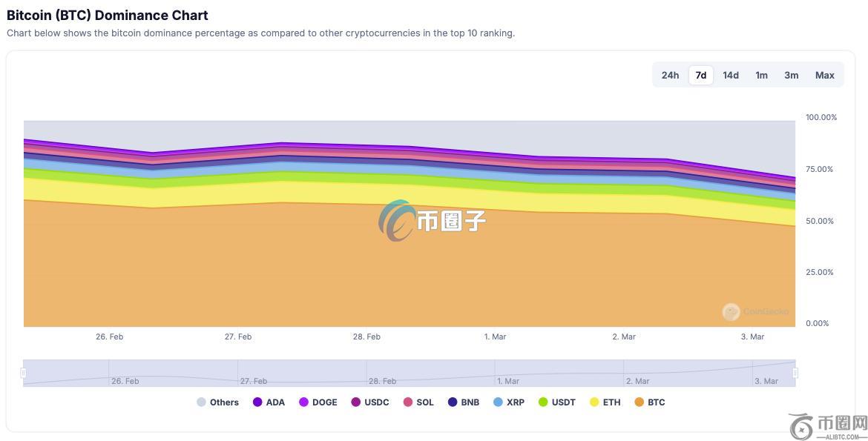This screenshot has height=441, width=868.
Task: Toggle the USDT legend icon
Action: (x=543, y=402)
